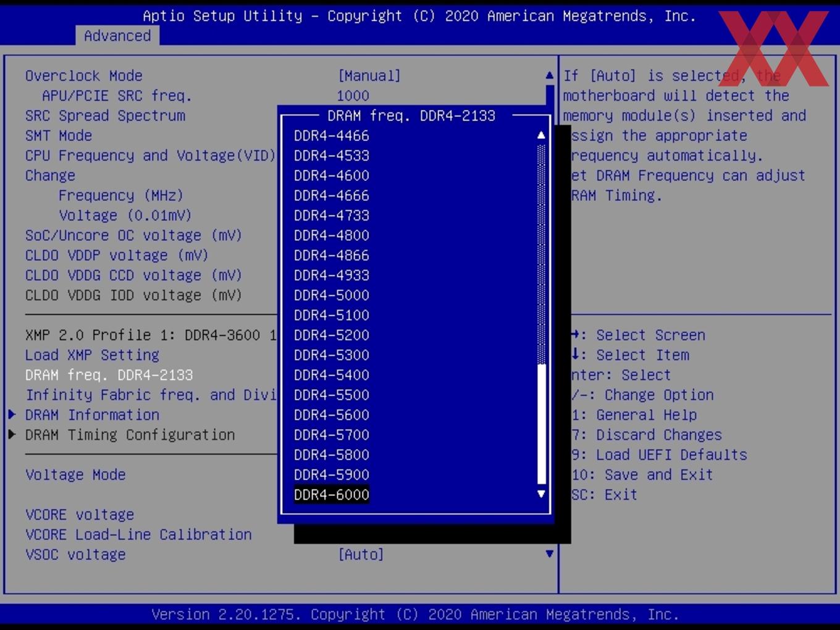
Task: Select the Voltage Mode setting
Action: pos(75,475)
